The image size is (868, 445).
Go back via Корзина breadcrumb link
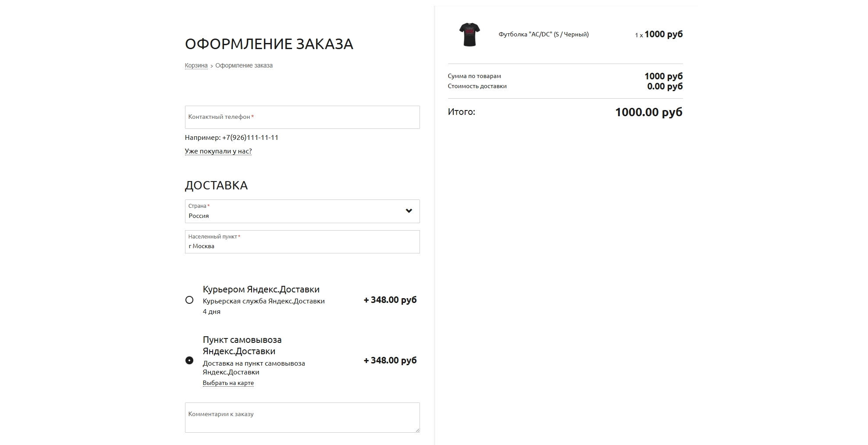point(196,65)
